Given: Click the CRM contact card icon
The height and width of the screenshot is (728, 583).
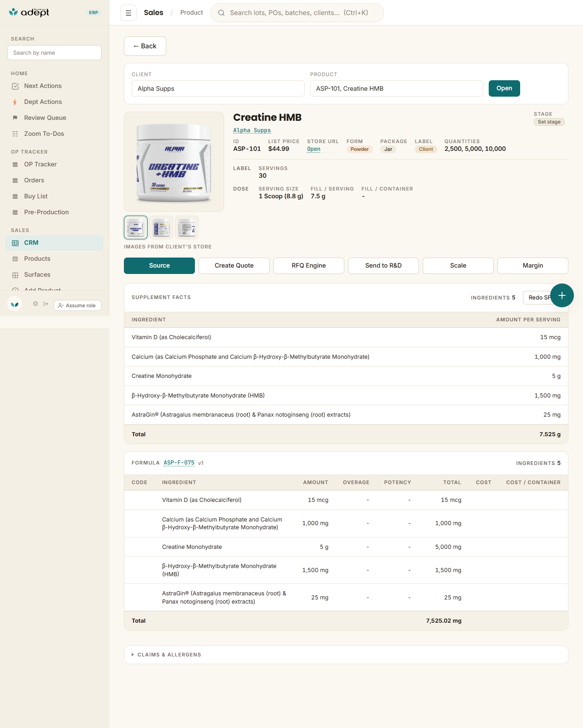Looking at the screenshot, I should pyautogui.click(x=15, y=243).
